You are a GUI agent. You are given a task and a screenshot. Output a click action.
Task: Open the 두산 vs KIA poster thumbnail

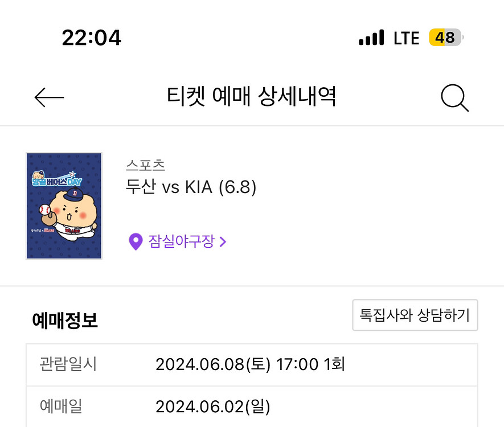coord(64,206)
